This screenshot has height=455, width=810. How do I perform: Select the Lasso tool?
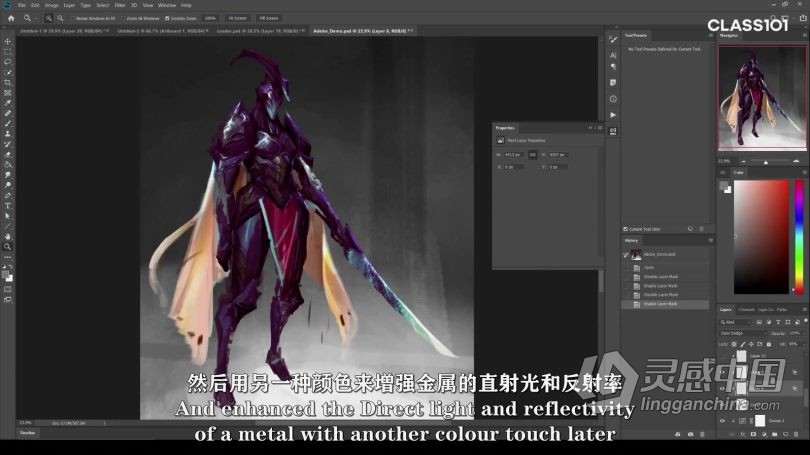tap(7, 62)
